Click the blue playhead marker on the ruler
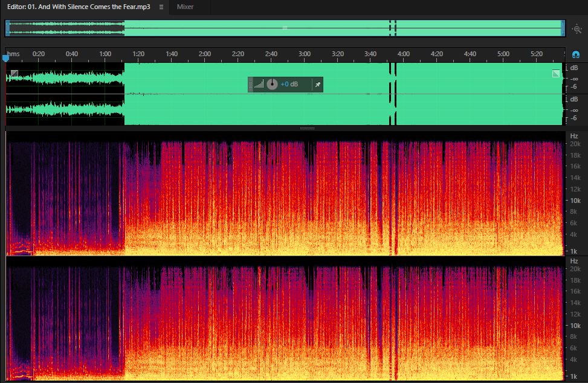588x383 pixels. (x=5, y=58)
